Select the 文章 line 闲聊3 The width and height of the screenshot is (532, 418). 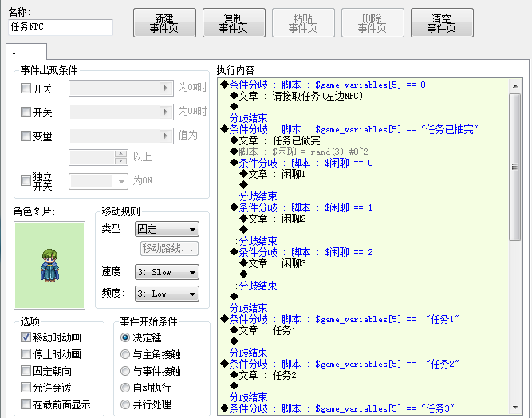(273, 263)
